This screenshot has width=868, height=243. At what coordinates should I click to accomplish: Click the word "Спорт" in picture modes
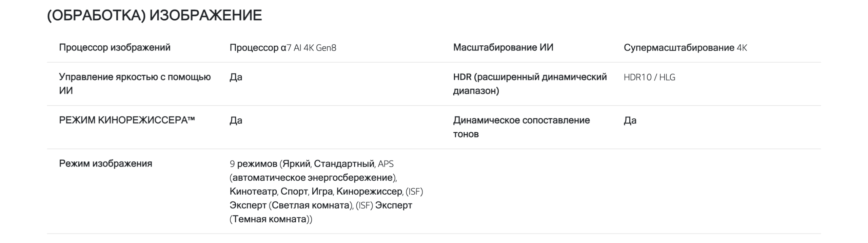pyautogui.click(x=294, y=192)
